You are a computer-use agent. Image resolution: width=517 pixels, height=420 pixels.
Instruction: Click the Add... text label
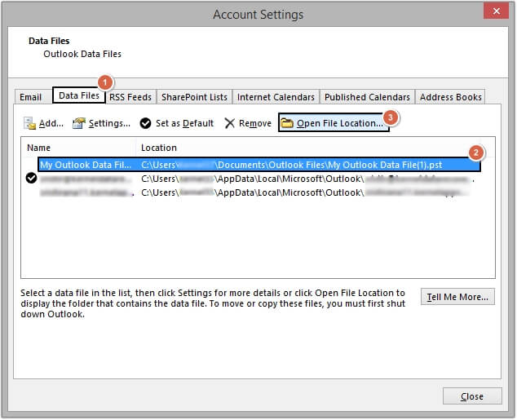coord(51,123)
